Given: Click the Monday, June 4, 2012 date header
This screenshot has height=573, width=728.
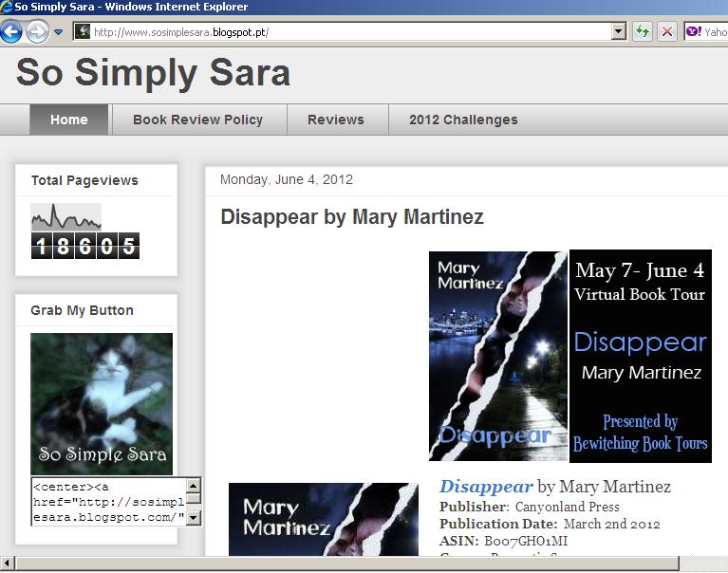Looking at the screenshot, I should [287, 179].
